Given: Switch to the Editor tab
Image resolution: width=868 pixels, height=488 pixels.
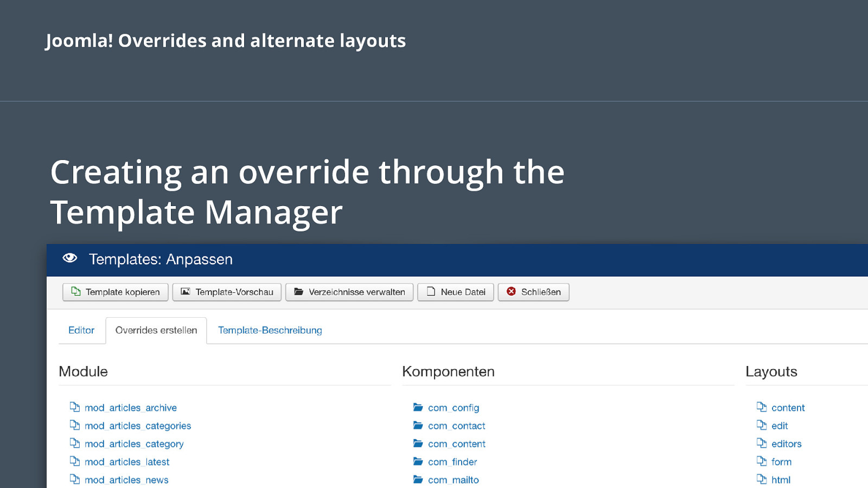Looking at the screenshot, I should (x=81, y=330).
